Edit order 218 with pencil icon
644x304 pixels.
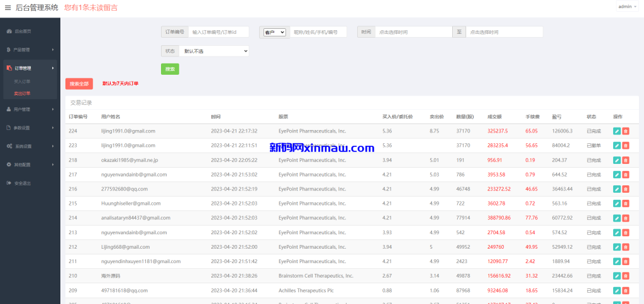(x=616, y=160)
